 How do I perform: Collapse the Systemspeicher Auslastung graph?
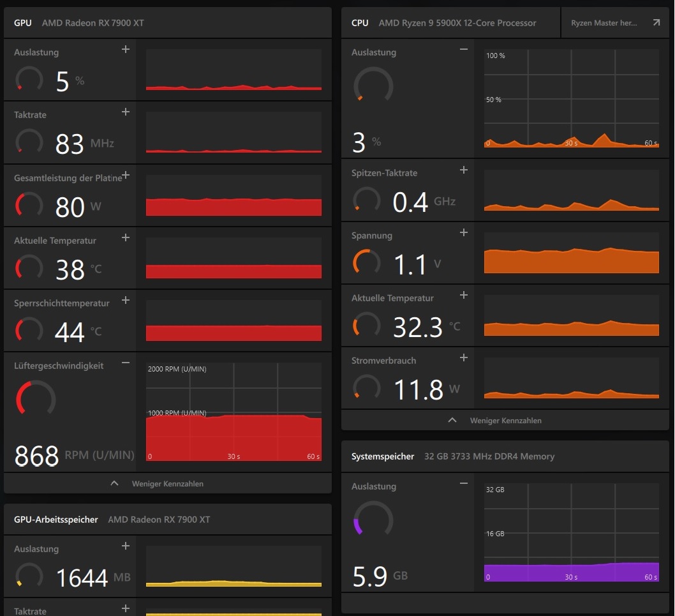click(463, 483)
